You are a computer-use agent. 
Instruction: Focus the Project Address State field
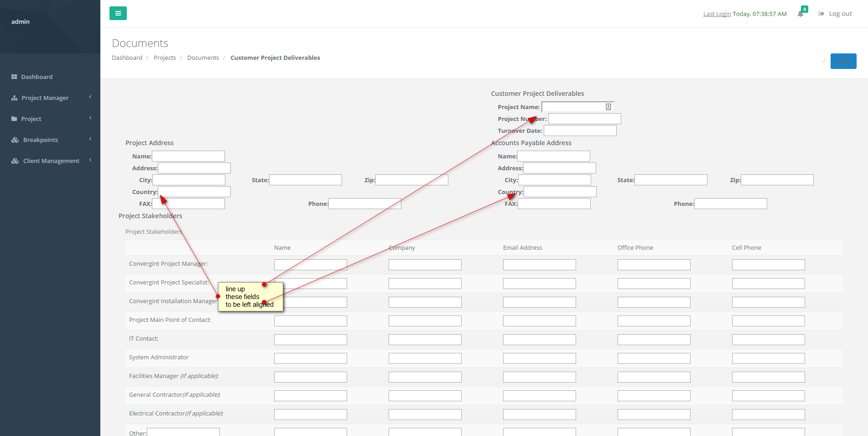[306, 180]
